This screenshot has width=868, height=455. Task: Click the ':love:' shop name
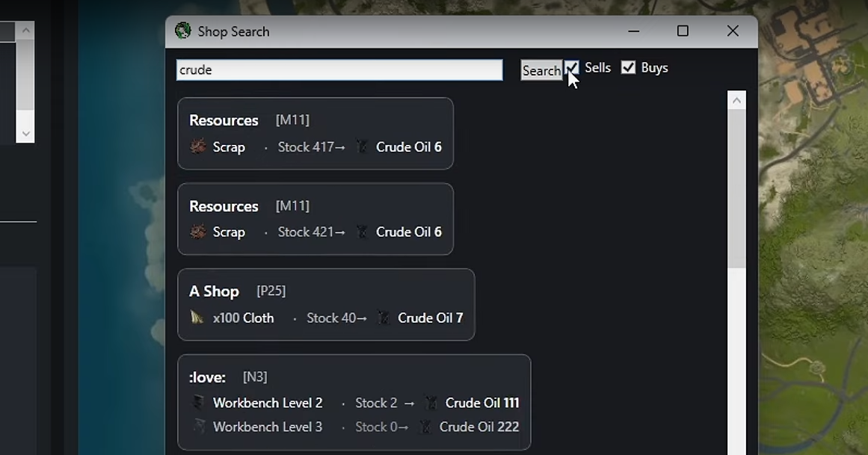pos(207,377)
